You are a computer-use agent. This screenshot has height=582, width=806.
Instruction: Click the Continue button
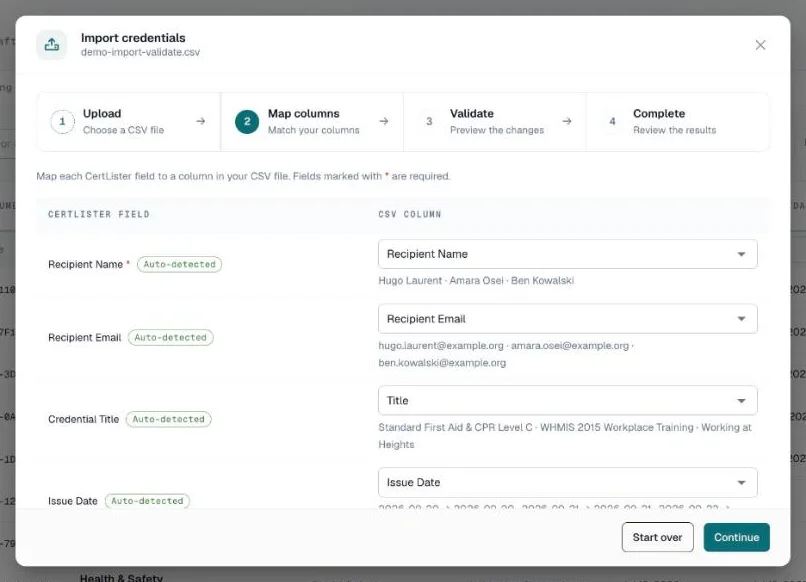click(x=737, y=537)
